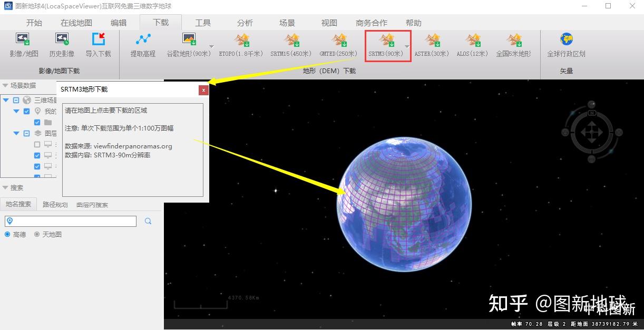Image resolution: width=644 pixels, height=330 pixels.
Task: Open ALOS(12米) terrain download
Action: click(473, 45)
